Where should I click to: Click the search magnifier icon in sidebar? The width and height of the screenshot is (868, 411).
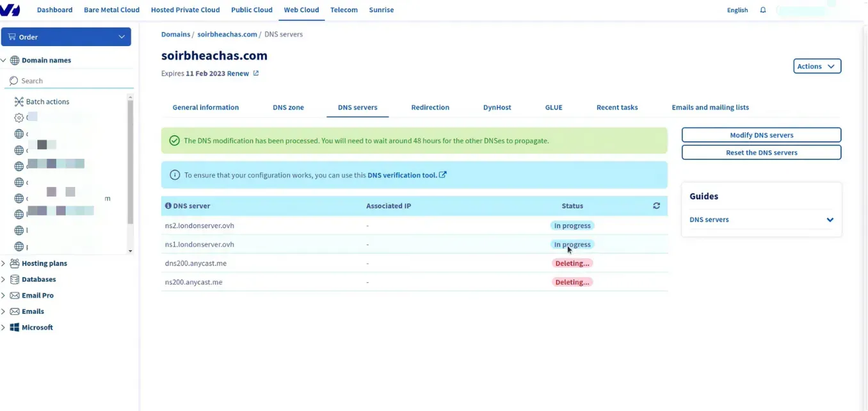click(14, 81)
